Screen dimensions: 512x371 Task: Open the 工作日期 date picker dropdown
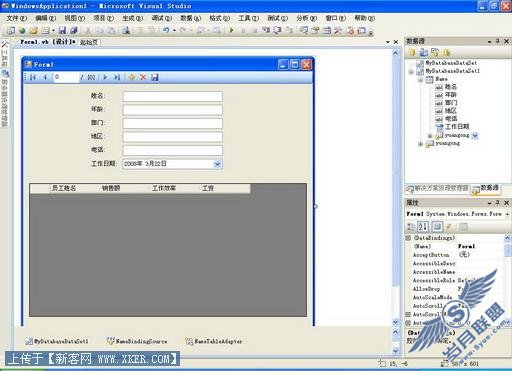tap(217, 164)
